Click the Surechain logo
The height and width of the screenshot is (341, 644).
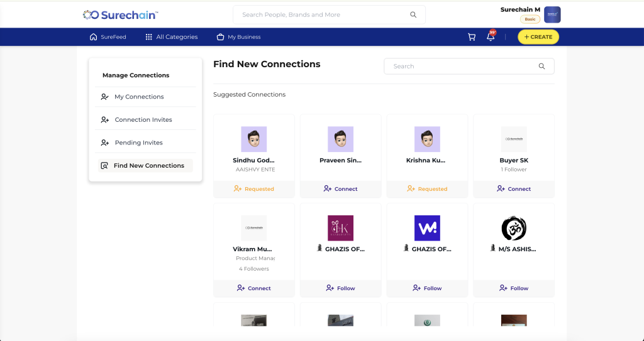pyautogui.click(x=120, y=15)
